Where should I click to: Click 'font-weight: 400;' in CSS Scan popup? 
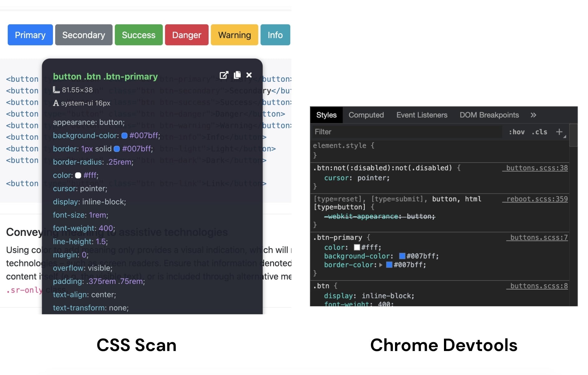coord(84,228)
